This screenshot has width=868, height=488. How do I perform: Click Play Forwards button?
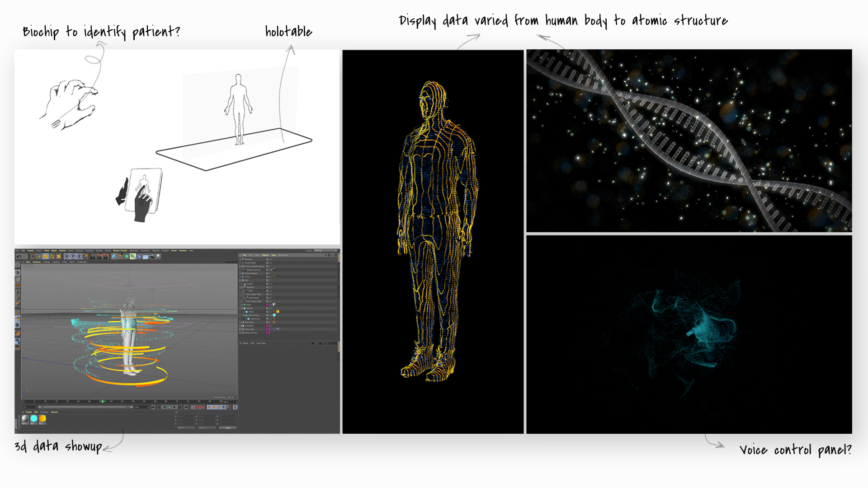(170, 407)
